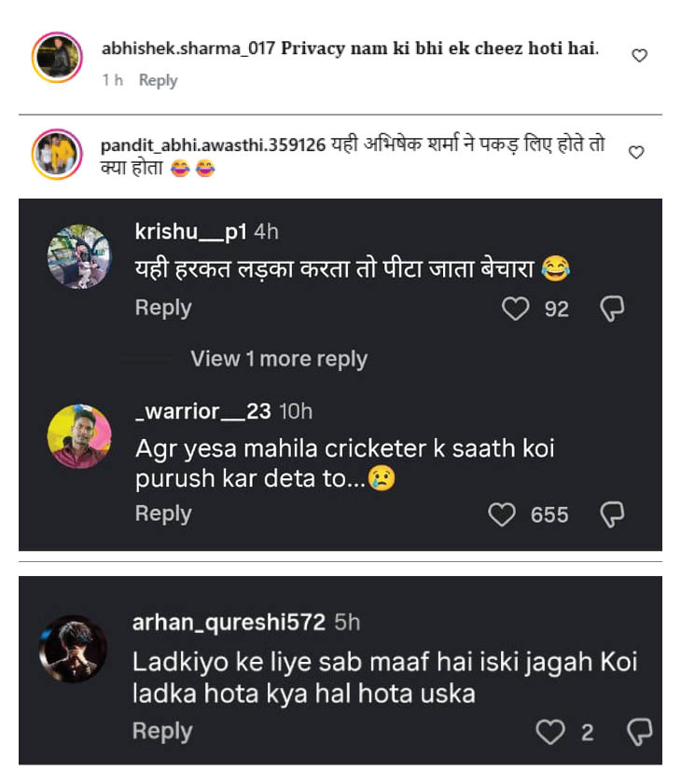Viewport: 681px width, 784px height.
Task: Tap the heart icon on arhan_qureshi572's comment
Action: point(549,732)
